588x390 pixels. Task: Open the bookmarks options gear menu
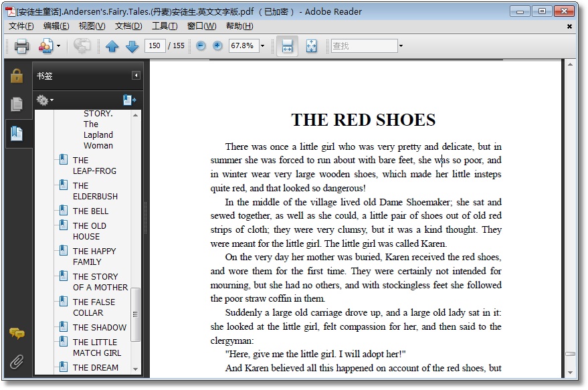point(45,100)
